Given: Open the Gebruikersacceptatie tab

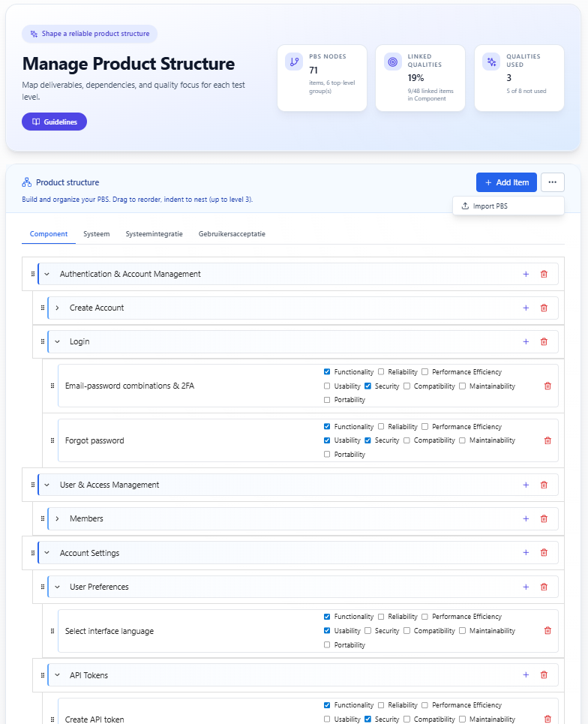Looking at the screenshot, I should coord(232,234).
